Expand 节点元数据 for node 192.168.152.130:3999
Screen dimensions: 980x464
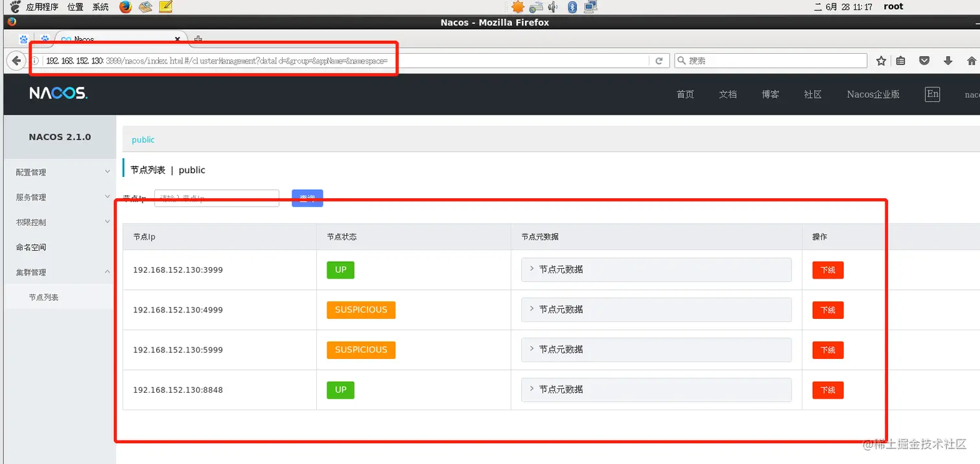tap(656, 270)
